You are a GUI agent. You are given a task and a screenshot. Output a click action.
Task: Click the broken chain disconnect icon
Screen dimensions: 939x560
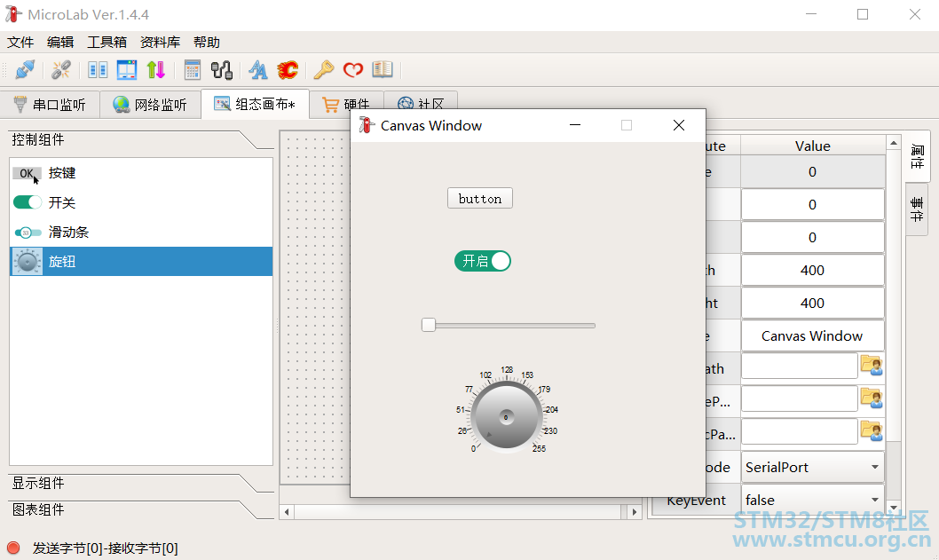pyautogui.click(x=60, y=70)
